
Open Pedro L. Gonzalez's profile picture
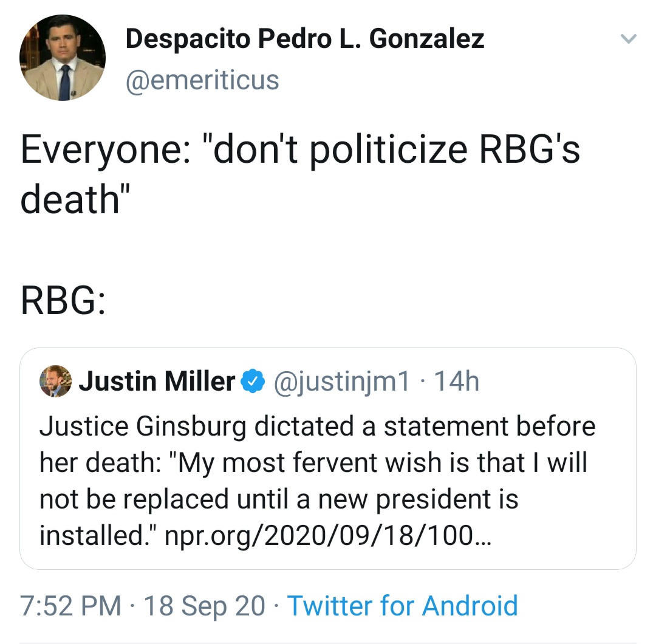point(63,58)
